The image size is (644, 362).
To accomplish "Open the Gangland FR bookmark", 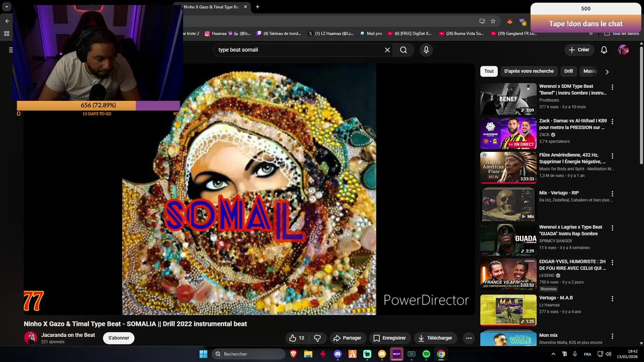I will (513, 34).
